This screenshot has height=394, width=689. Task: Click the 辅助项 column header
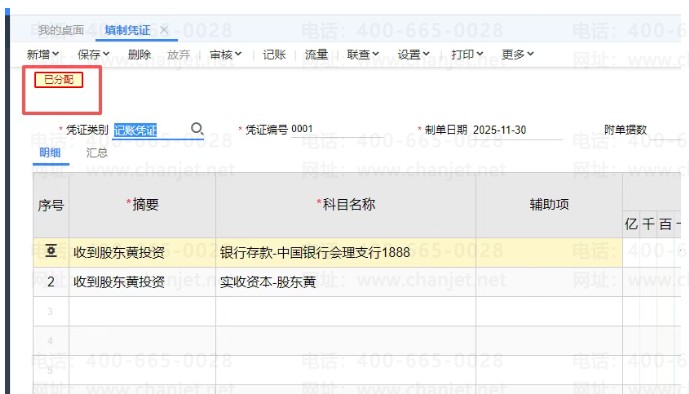(549, 205)
